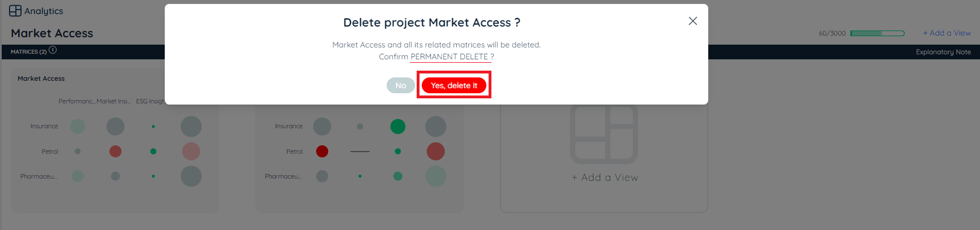Click the Analytics header text
Image resolution: width=980 pixels, height=230 pixels.
pos(44,11)
